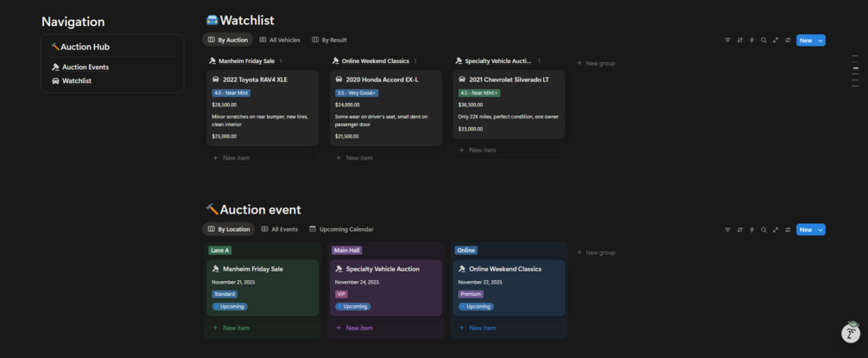This screenshot has height=358, width=868.
Task: Open the assistant avatar in bottom corner
Action: pos(851,334)
